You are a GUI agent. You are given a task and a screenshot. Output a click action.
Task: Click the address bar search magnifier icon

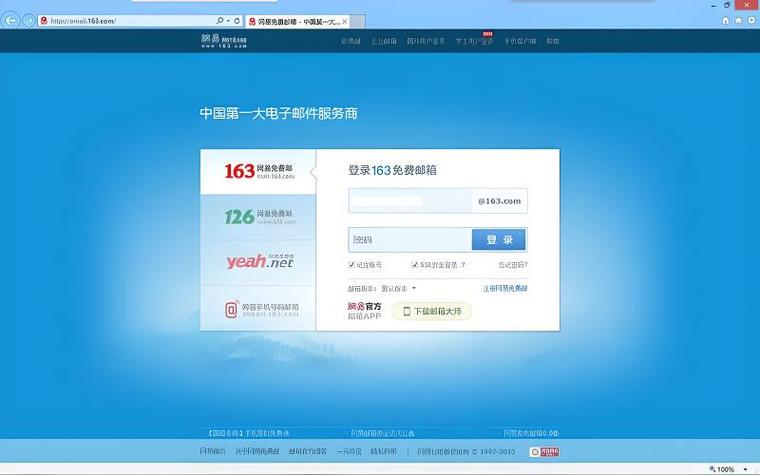point(220,20)
